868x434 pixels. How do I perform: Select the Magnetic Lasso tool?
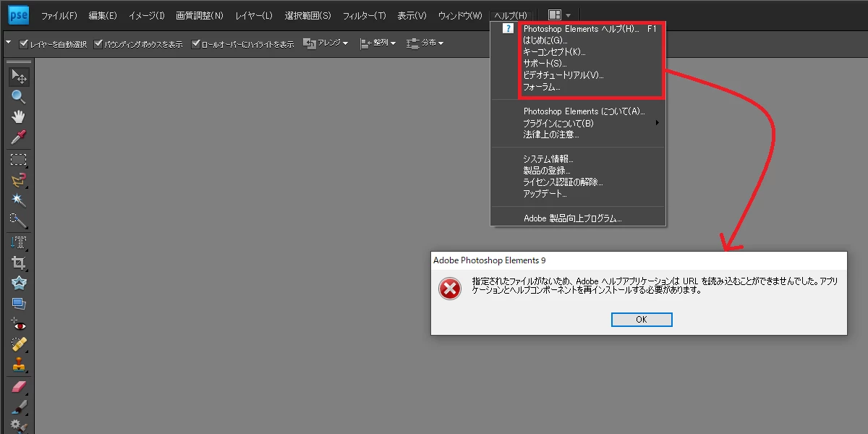point(19,180)
